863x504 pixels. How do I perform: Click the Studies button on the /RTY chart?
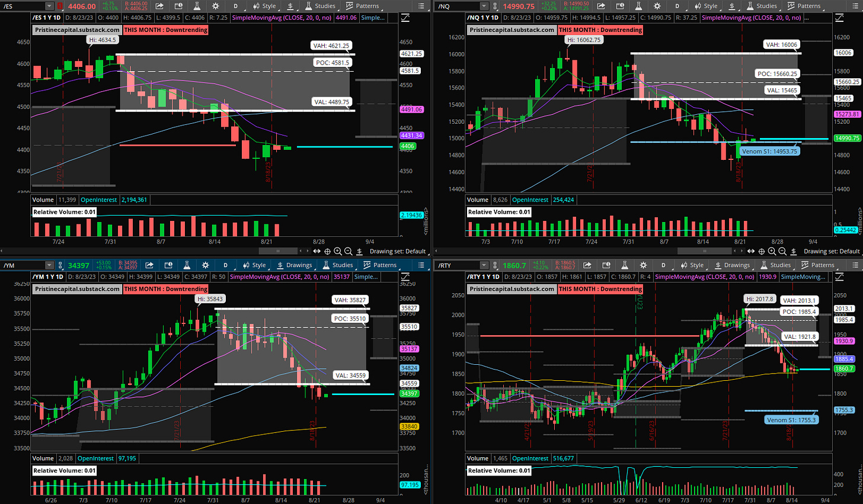click(776, 265)
